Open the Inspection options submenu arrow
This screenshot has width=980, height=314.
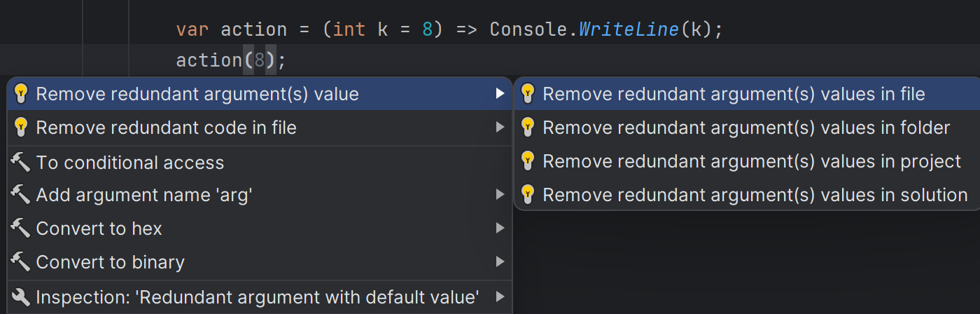pos(499,296)
